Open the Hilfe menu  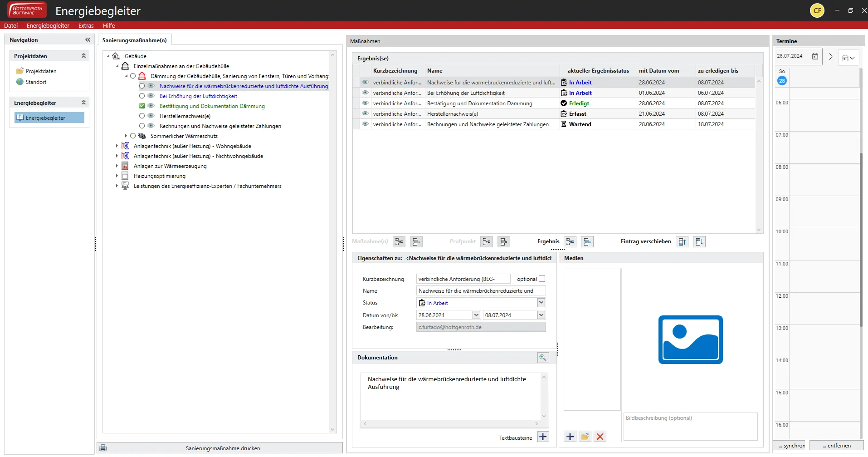coord(109,25)
